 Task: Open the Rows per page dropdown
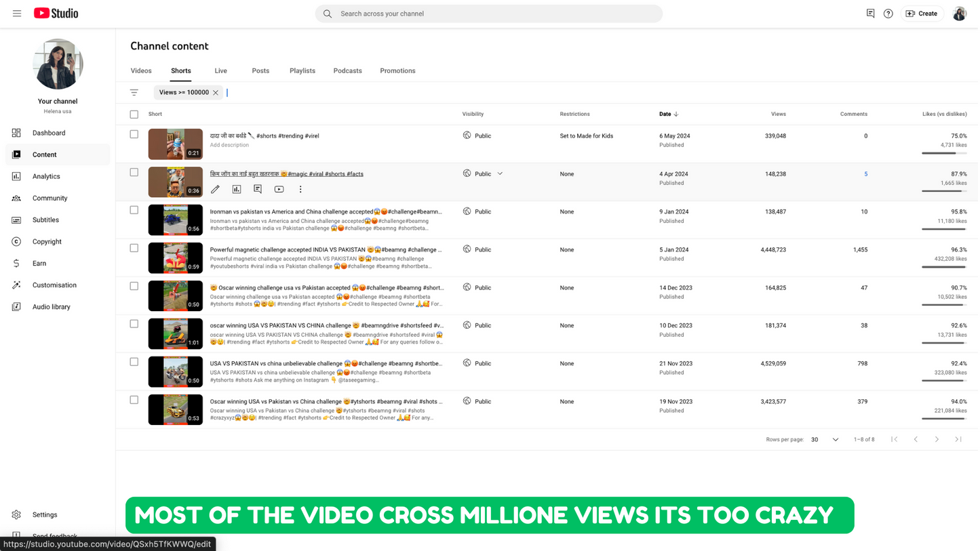[x=825, y=440]
